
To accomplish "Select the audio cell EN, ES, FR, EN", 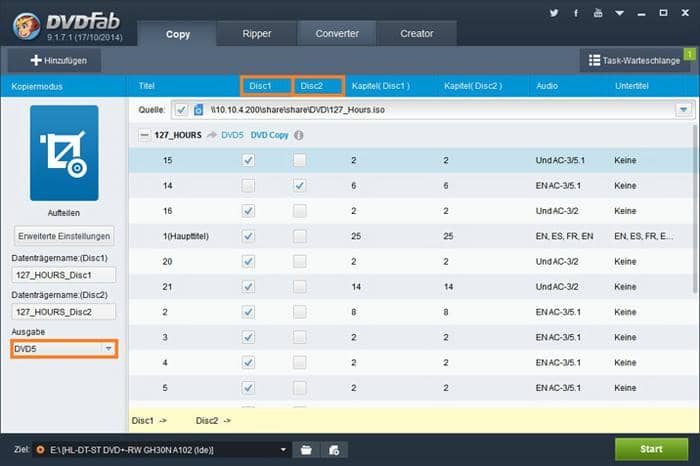I will coord(564,236).
